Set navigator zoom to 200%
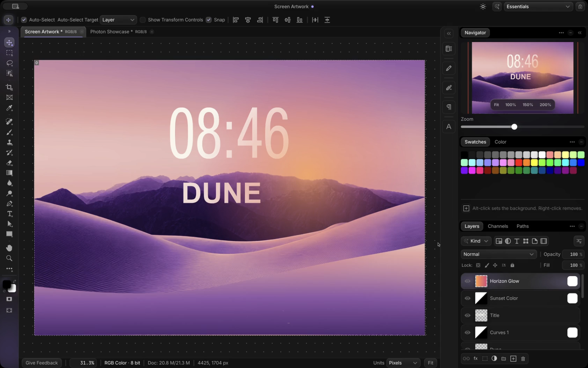Image resolution: width=588 pixels, height=368 pixels. pyautogui.click(x=545, y=105)
